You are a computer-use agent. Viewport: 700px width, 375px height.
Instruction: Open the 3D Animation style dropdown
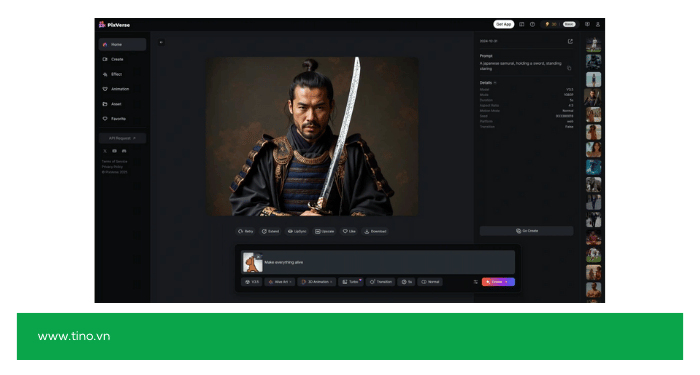tap(317, 282)
